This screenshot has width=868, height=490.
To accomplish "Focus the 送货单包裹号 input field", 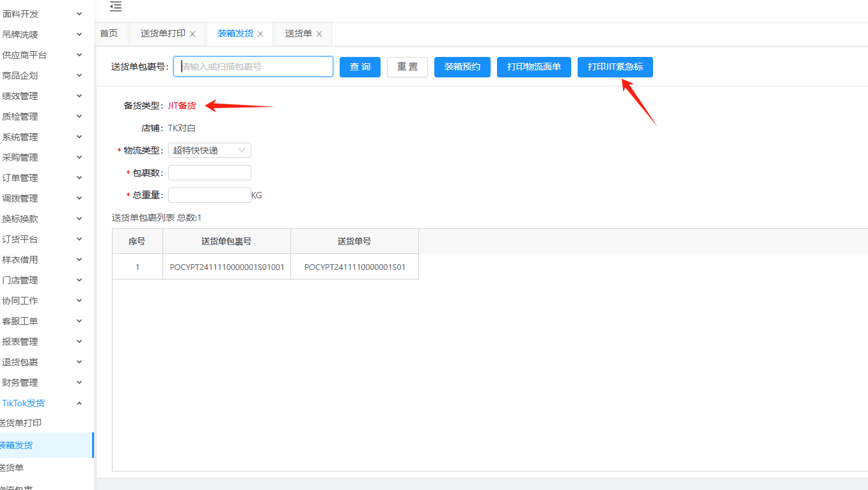I will click(253, 67).
